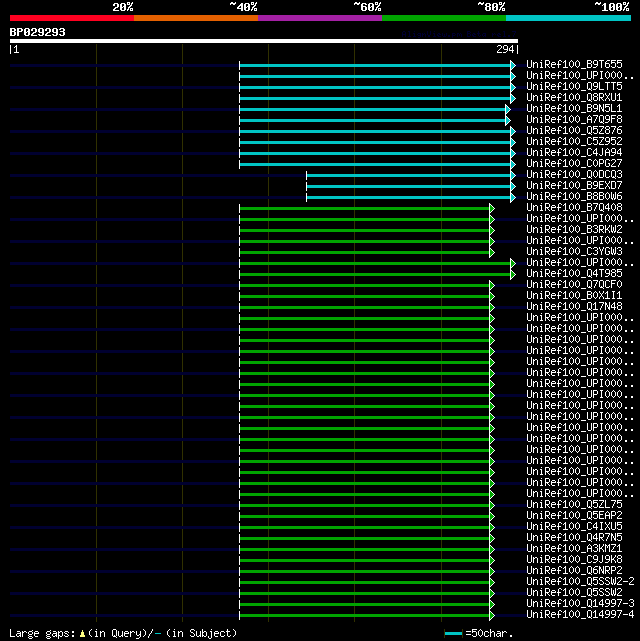
Task: Select the UniRef100_B8B0W6 label
Action: coord(574,197)
